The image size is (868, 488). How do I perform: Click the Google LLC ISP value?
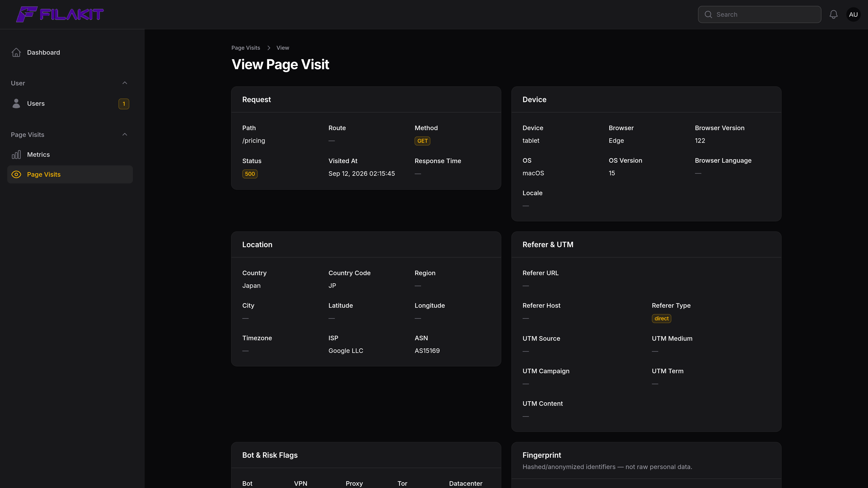[346, 351]
